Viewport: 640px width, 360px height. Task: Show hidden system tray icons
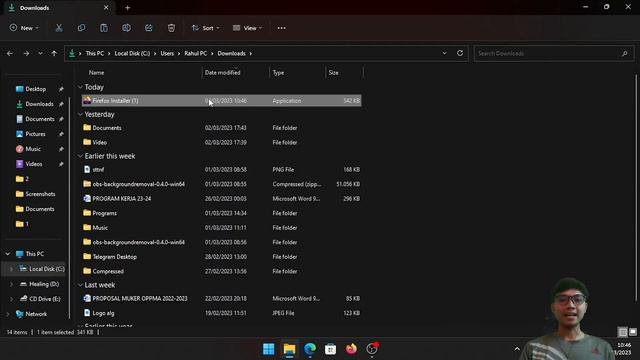pos(517,349)
